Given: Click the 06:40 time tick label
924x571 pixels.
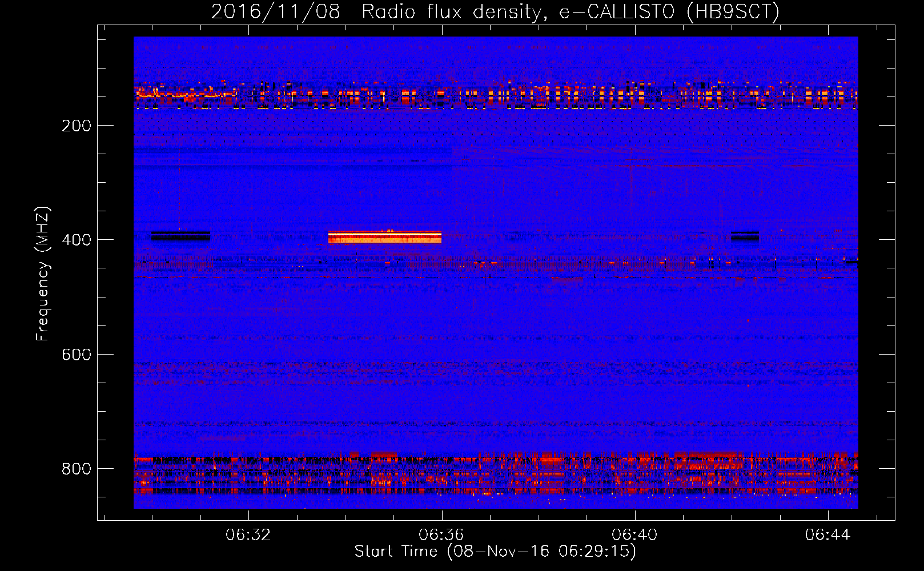Looking at the screenshot, I should (634, 535).
